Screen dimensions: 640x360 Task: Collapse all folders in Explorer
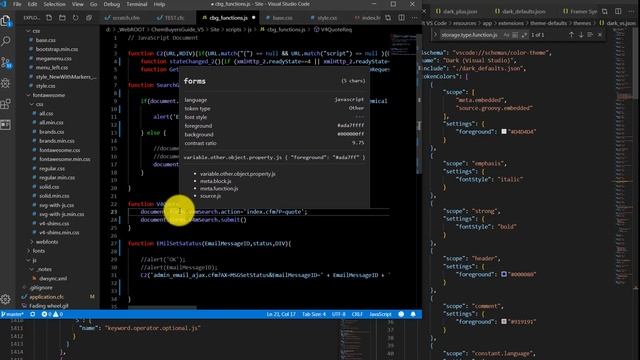[89, 18]
